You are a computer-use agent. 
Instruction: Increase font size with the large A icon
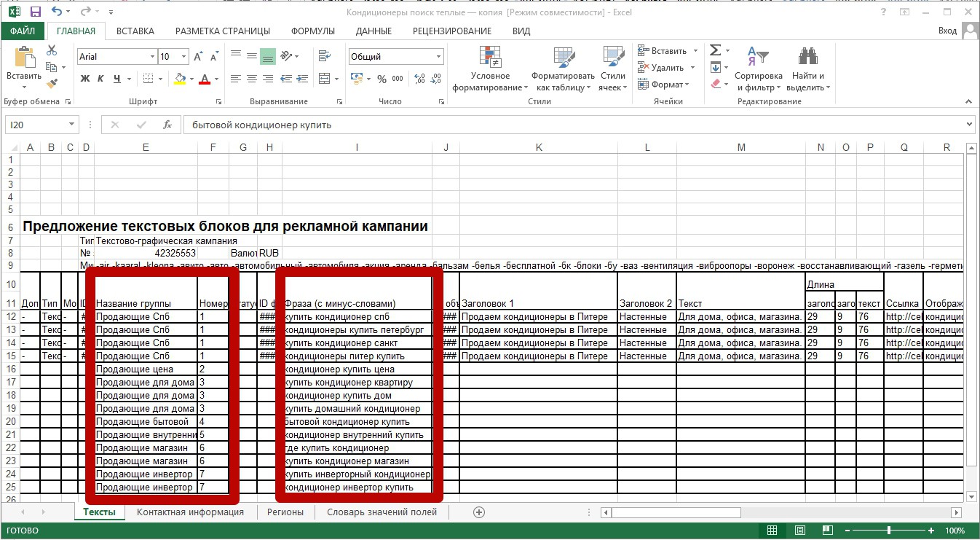pos(199,57)
